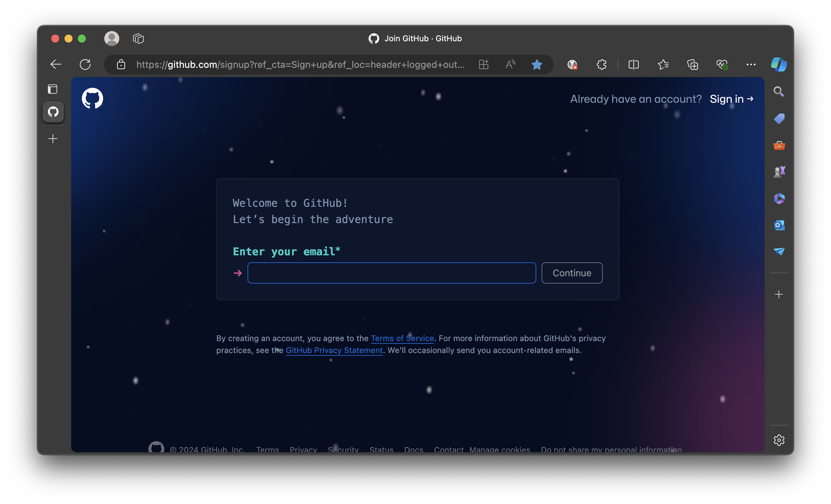831x504 pixels.
Task: Launch Copilot from the toolbar
Action: pos(779,64)
